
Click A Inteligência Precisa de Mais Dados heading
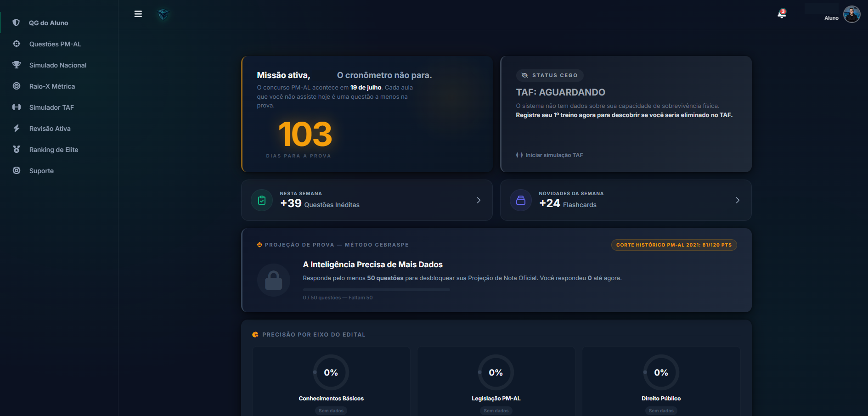tap(372, 264)
